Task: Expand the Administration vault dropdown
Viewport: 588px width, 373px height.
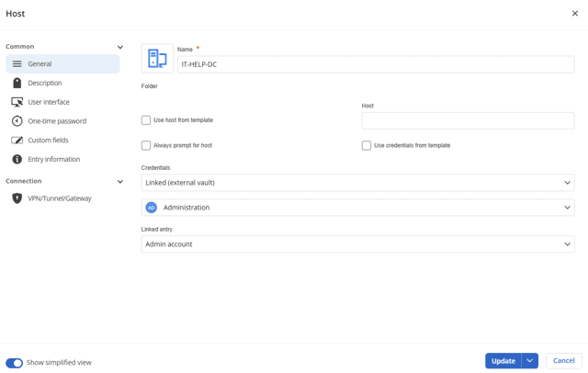Action: click(357, 208)
